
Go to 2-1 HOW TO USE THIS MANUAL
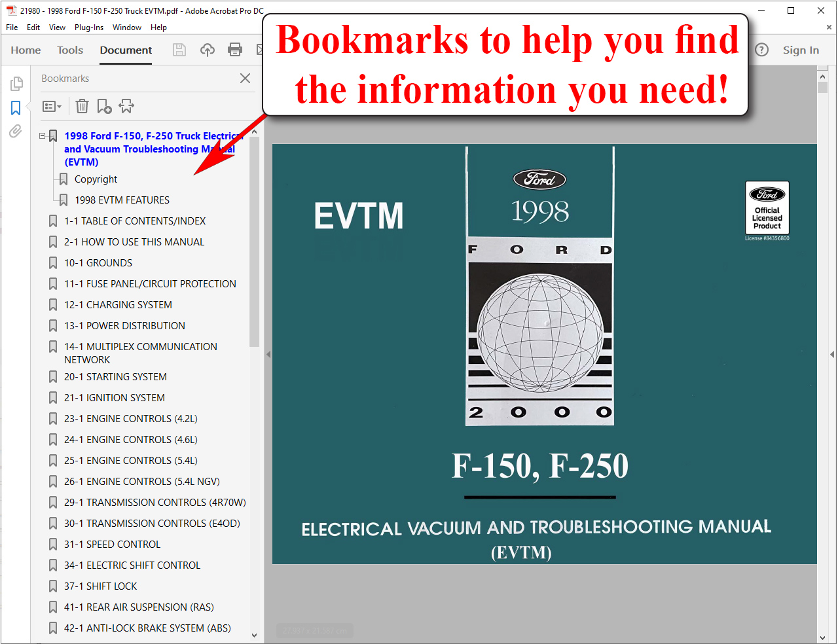[x=134, y=242]
